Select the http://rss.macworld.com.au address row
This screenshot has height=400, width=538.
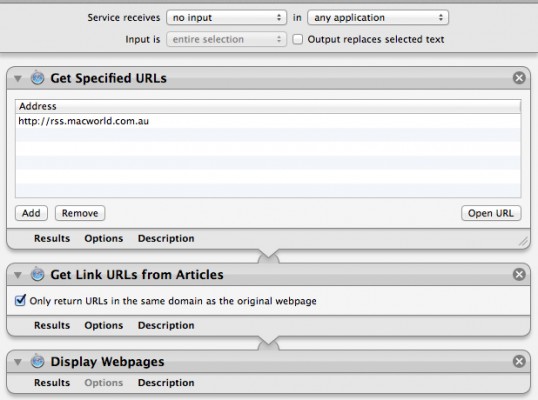click(268, 121)
